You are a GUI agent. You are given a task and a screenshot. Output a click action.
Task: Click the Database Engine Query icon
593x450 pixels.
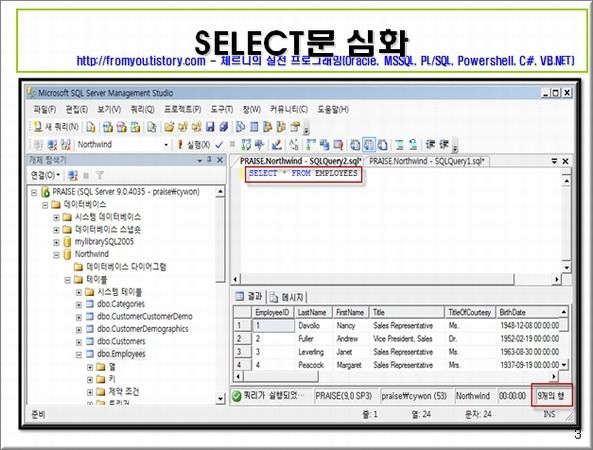tap(91, 127)
